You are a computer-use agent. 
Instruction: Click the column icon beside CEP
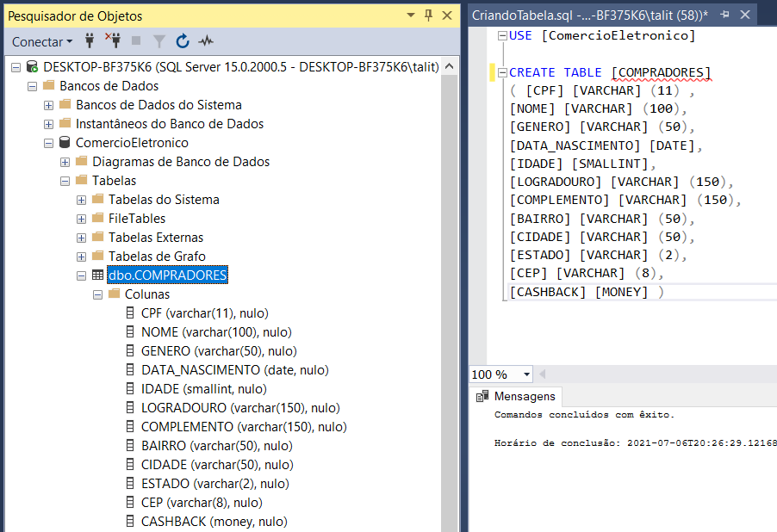click(x=130, y=502)
